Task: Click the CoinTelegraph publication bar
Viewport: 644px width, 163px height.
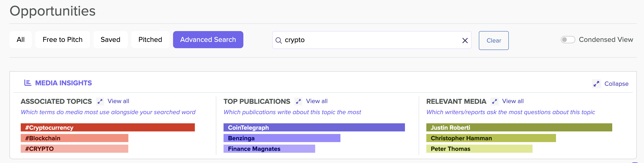Action: [x=314, y=128]
